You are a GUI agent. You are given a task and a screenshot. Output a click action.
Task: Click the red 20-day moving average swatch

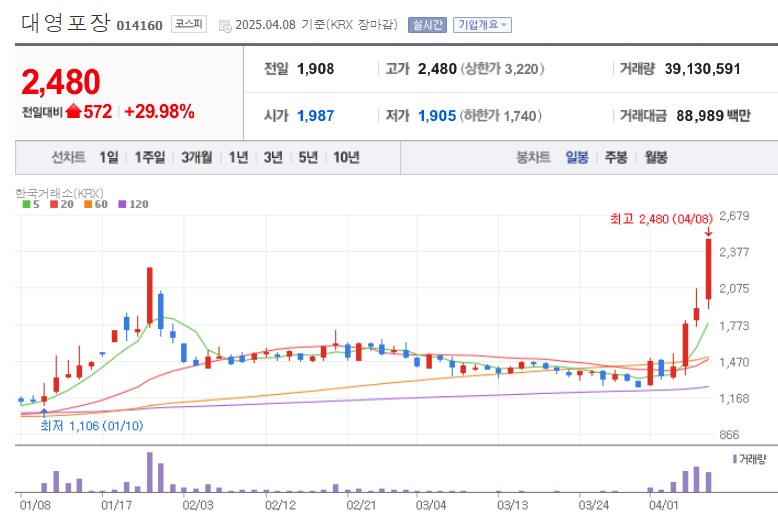(54, 204)
